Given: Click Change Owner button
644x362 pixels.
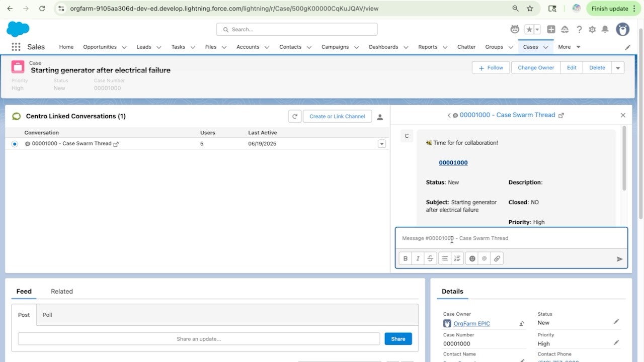Looking at the screenshot, I should pos(536,68).
